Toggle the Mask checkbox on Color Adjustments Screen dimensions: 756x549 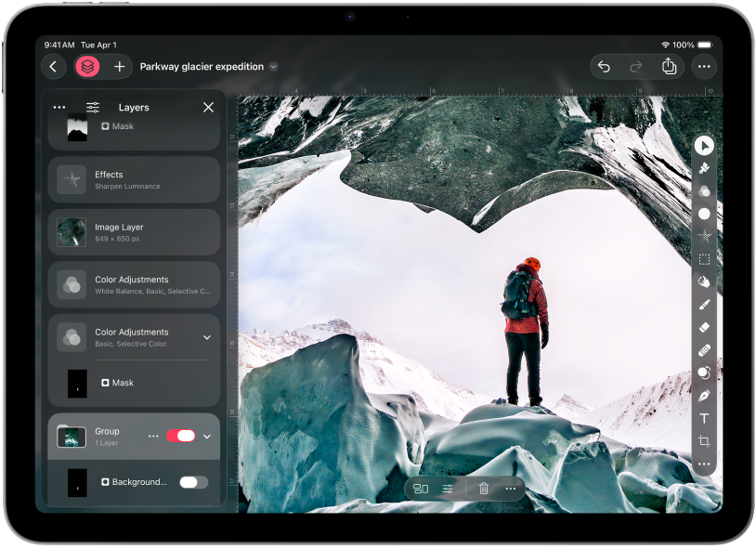point(105,382)
